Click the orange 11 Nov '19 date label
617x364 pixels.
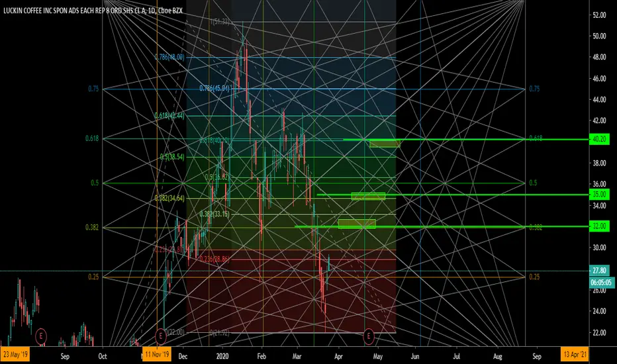click(157, 355)
